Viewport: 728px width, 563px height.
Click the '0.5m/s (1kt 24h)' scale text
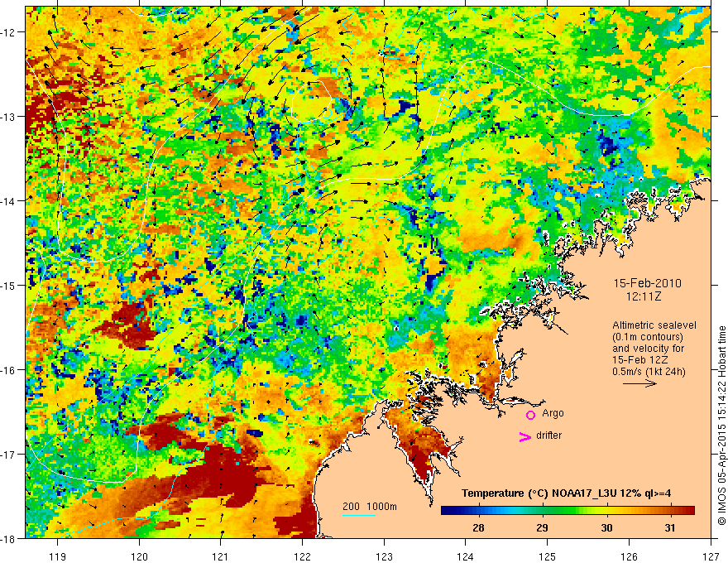[649, 372]
